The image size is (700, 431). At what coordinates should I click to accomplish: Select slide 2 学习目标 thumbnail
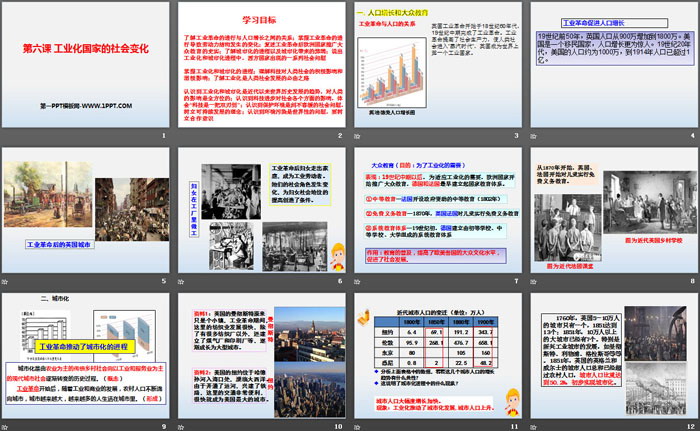pos(262,65)
